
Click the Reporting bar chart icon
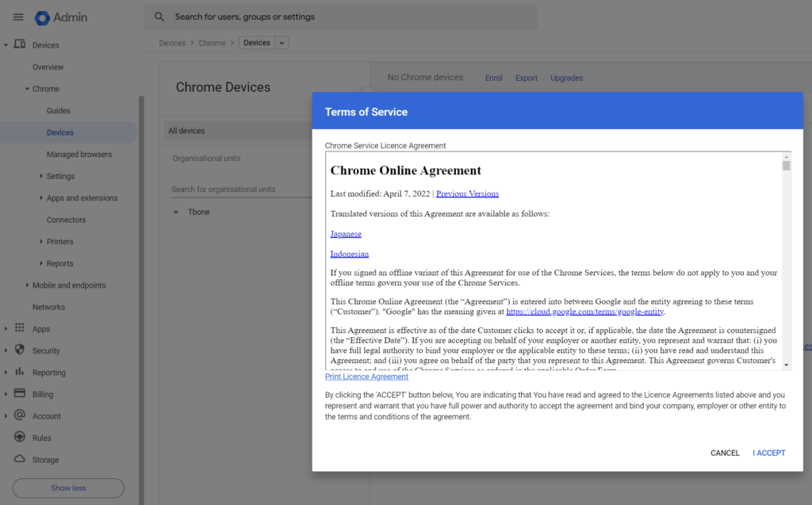pyautogui.click(x=20, y=371)
